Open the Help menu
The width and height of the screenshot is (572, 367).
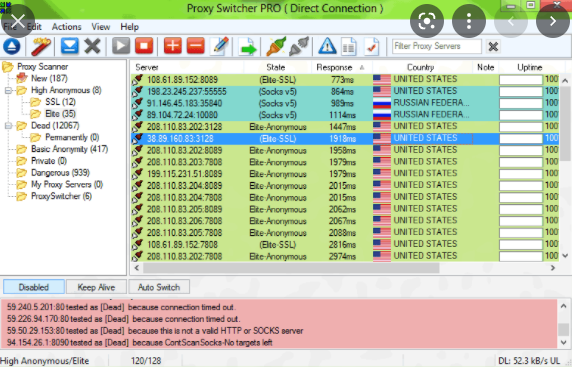[x=130, y=27]
